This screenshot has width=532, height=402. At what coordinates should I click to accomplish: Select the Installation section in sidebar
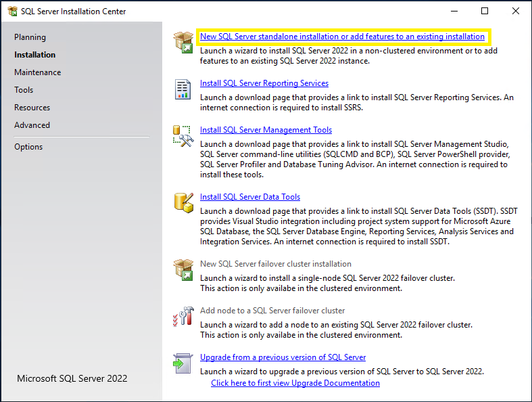(35, 55)
